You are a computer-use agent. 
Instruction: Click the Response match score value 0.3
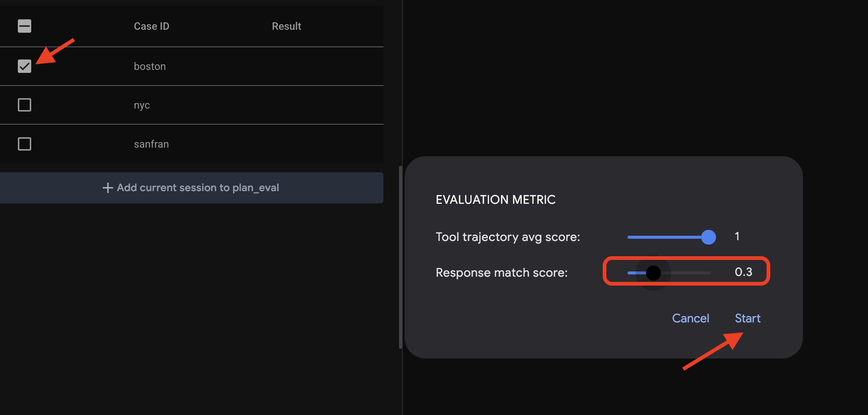click(744, 272)
